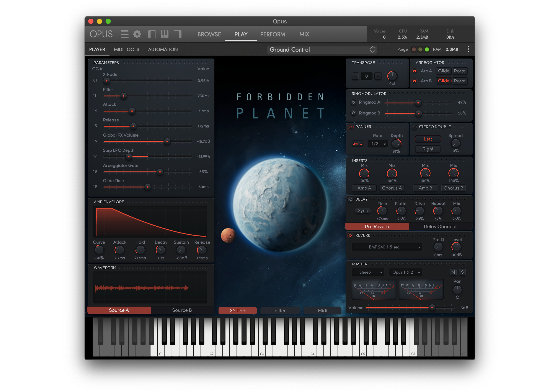The height and width of the screenshot is (392, 560).
Task: Open the MIDI TOOLS tab
Action: [x=126, y=49]
